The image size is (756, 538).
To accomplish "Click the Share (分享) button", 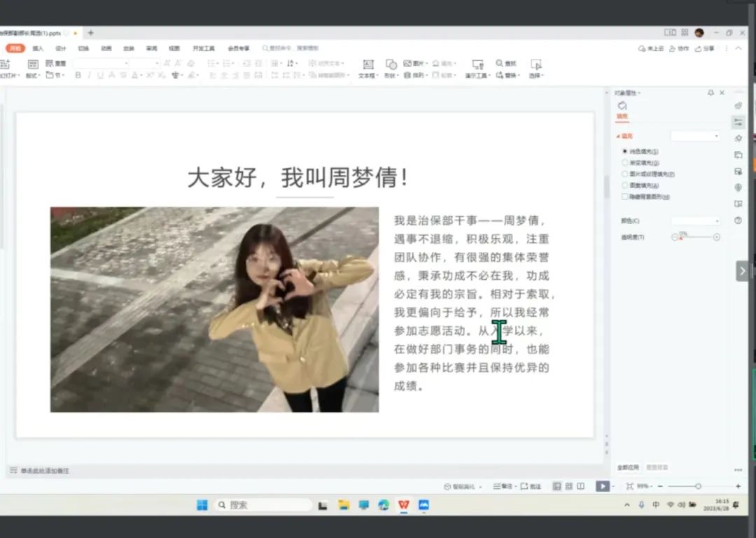I will (x=706, y=48).
